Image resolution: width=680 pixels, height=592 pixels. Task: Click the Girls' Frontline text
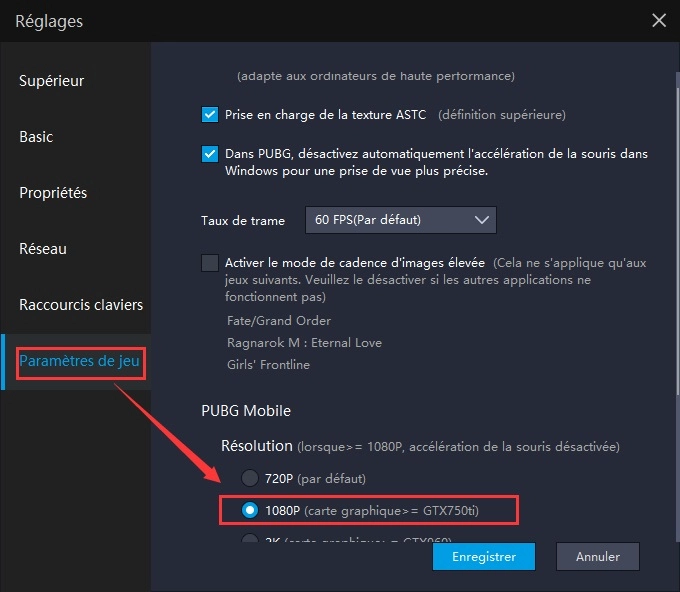[x=268, y=365]
